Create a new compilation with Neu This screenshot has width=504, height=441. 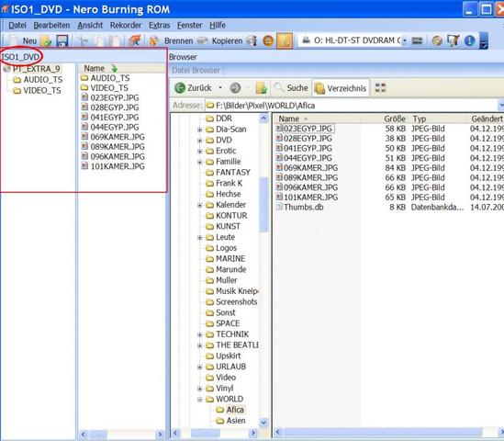point(22,40)
